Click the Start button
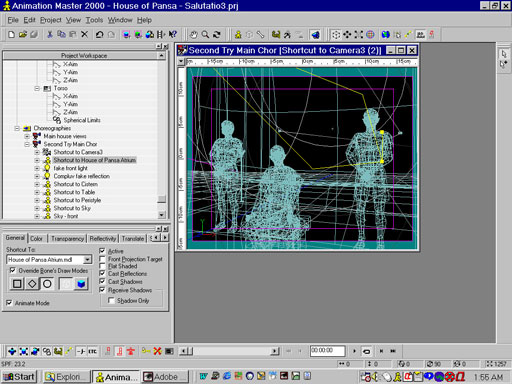The width and height of the screenshot is (512, 384). [19, 377]
